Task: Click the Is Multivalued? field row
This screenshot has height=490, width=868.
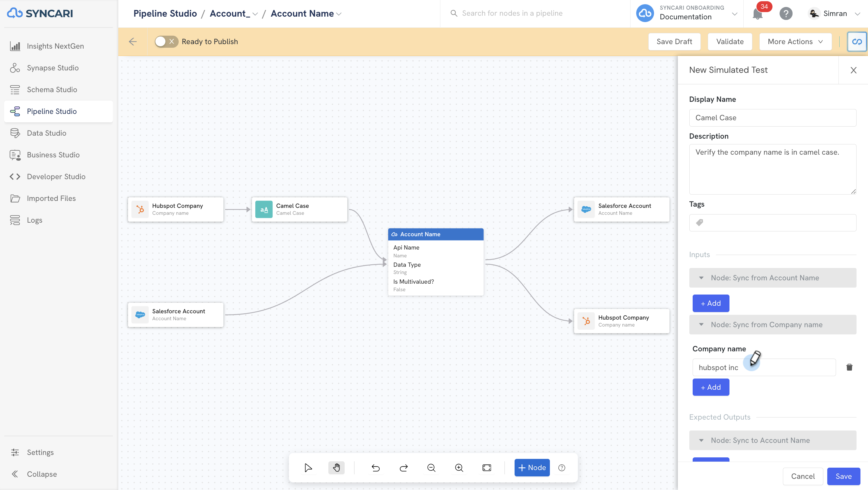Action: coord(436,285)
